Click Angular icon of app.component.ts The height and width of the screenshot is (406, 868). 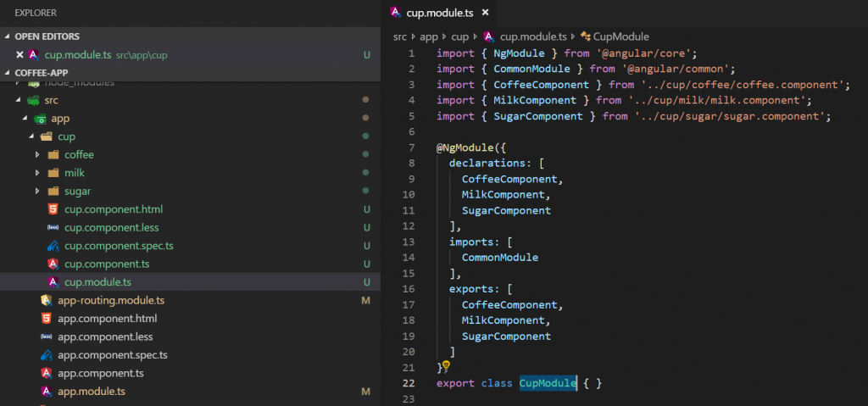pos(47,373)
